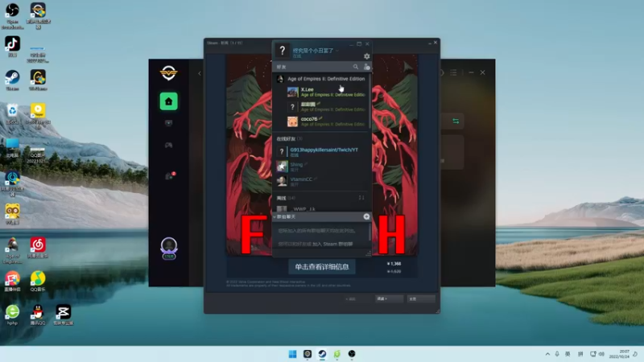The height and width of the screenshot is (362, 644).
Task: Click the previous button in Steam news window
Action: coord(350,298)
